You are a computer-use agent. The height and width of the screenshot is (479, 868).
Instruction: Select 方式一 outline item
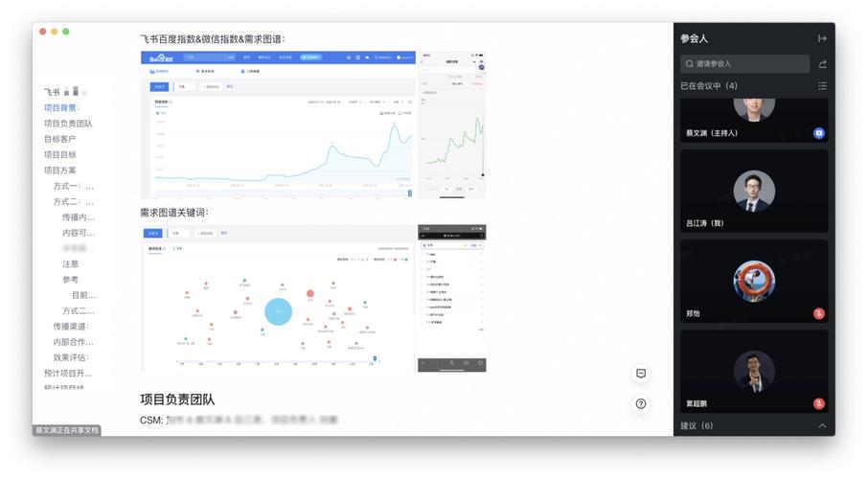(x=73, y=186)
